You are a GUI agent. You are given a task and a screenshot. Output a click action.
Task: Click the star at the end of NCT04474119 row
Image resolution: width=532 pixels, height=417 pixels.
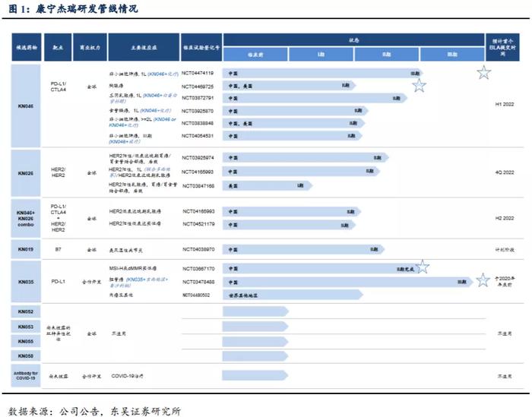click(484, 72)
